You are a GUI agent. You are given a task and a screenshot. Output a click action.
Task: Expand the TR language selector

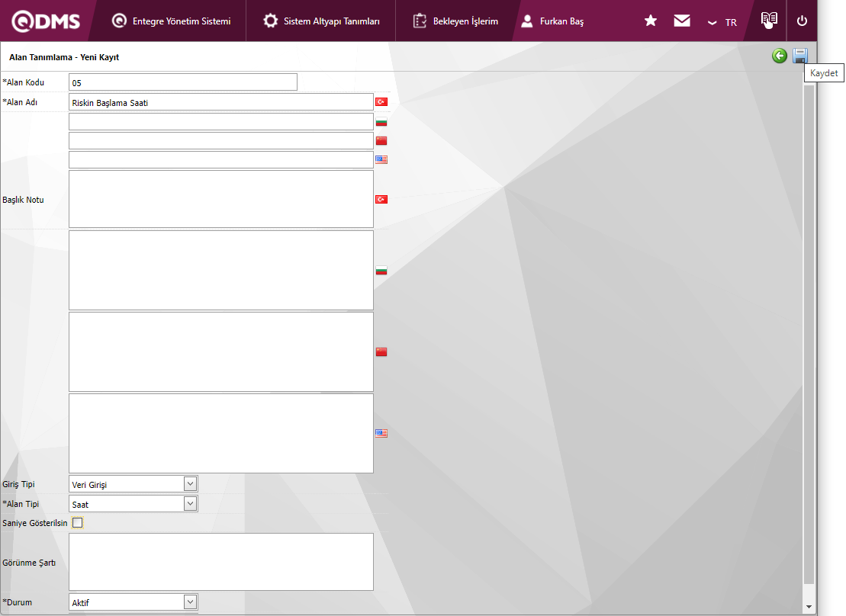point(722,22)
